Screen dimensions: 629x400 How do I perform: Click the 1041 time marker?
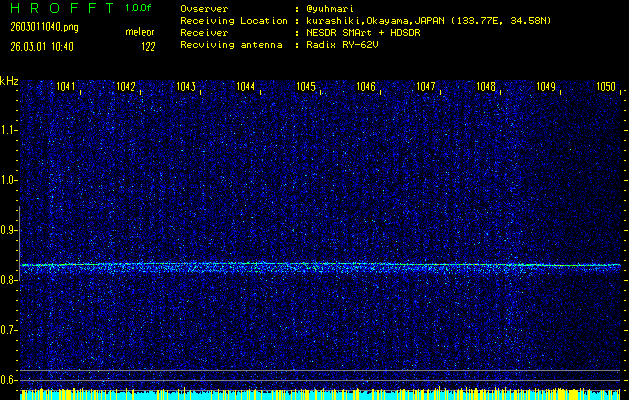point(68,88)
